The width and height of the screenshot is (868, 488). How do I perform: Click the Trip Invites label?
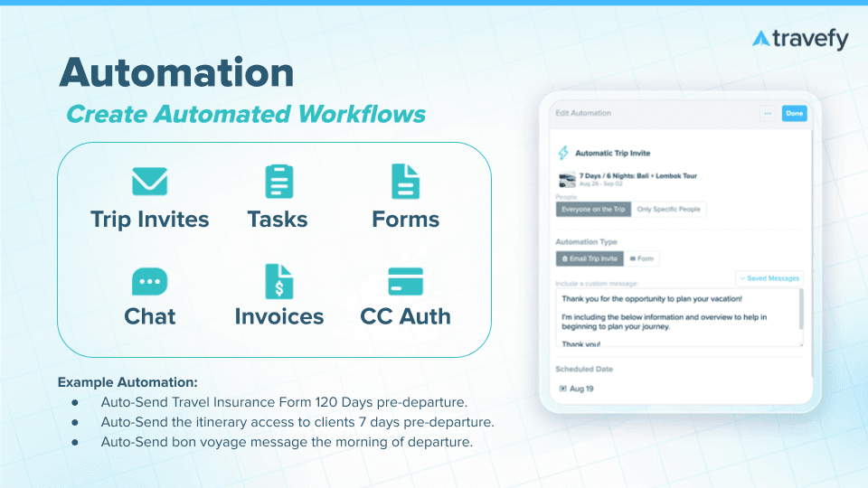tap(149, 220)
